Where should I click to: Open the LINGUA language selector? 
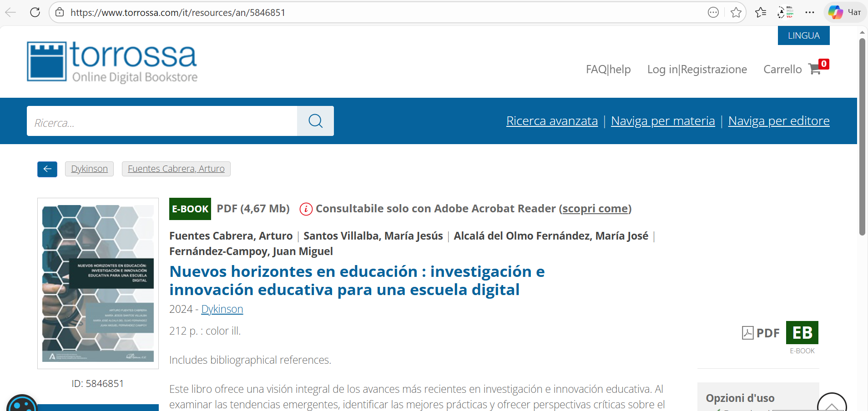pos(803,35)
